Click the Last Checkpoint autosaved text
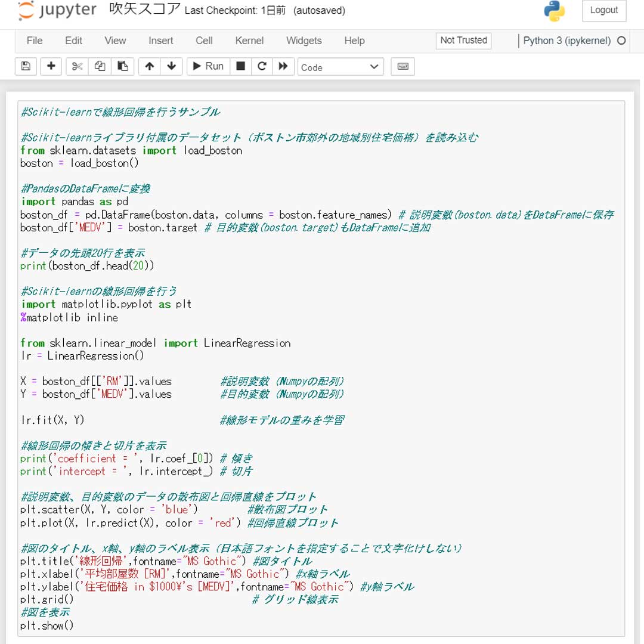 click(265, 10)
